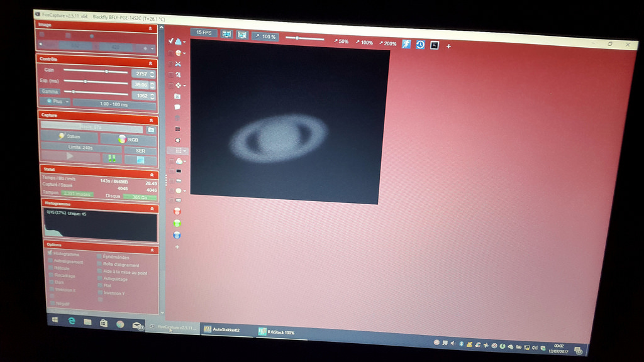Click the orange globe icon in sidebar
Viewport: 644px width, 362px height.
[178, 53]
